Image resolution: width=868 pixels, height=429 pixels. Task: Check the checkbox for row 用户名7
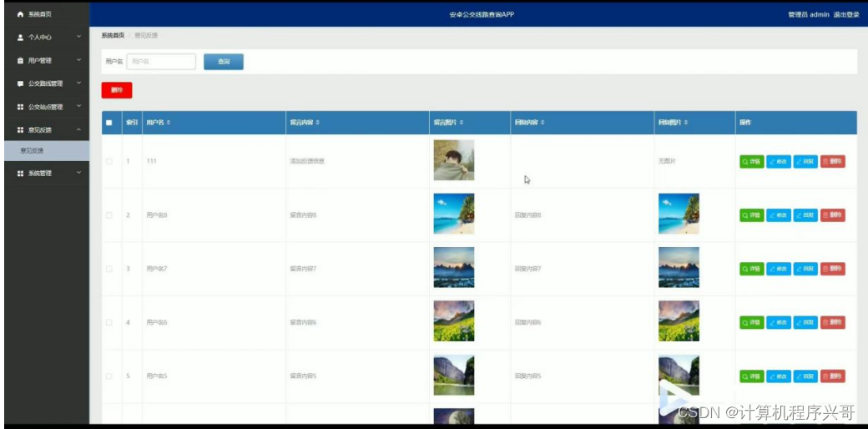pyautogui.click(x=109, y=269)
